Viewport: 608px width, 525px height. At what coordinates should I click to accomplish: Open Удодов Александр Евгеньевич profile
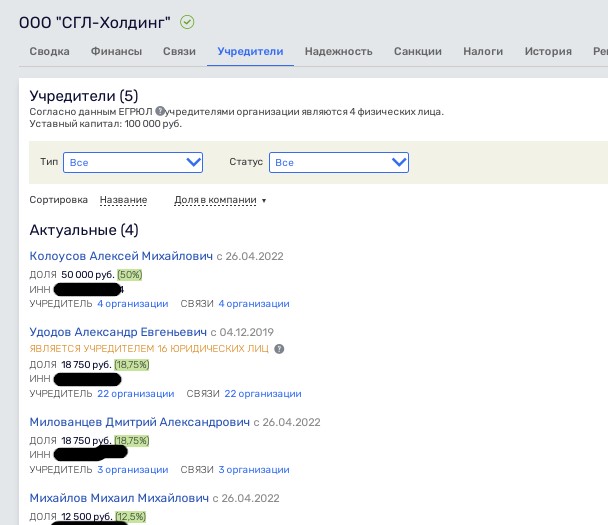pos(118,332)
